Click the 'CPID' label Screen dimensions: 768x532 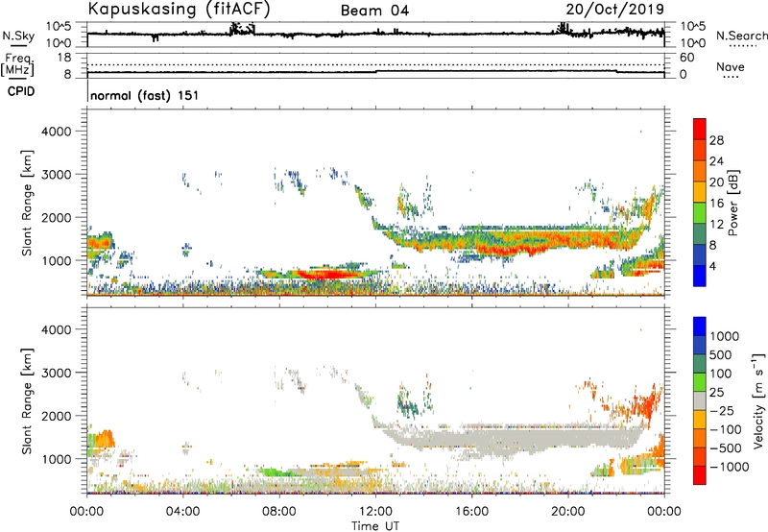click(21, 91)
